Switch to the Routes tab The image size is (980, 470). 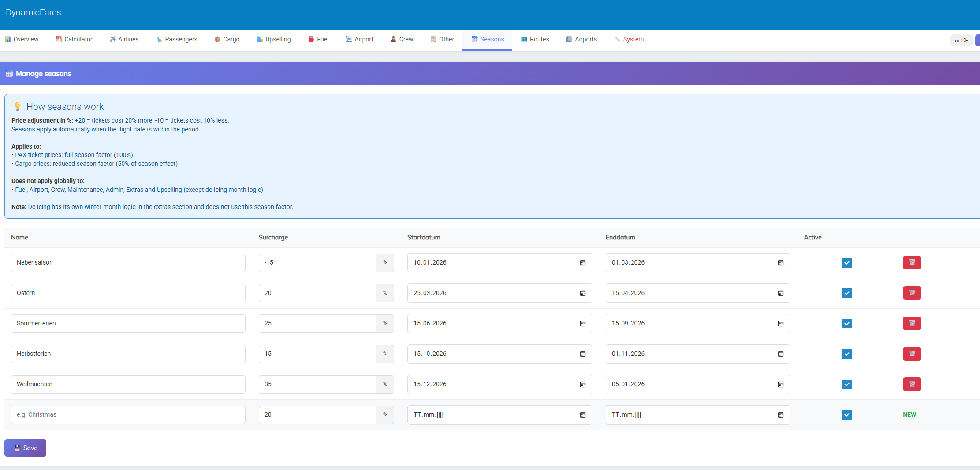click(535, 39)
